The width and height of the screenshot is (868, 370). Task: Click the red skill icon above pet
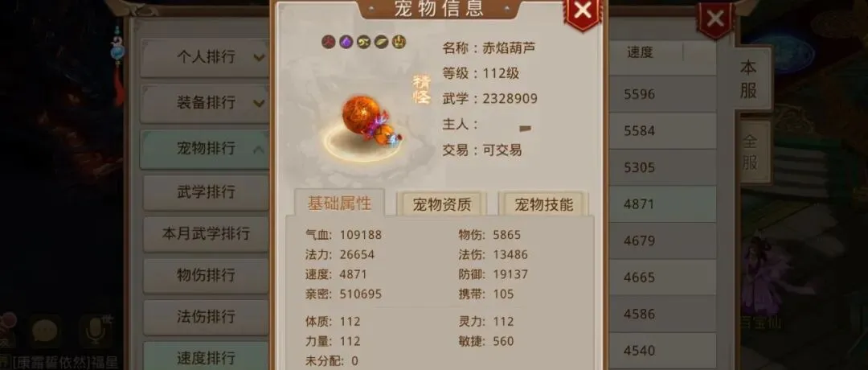[x=329, y=42]
